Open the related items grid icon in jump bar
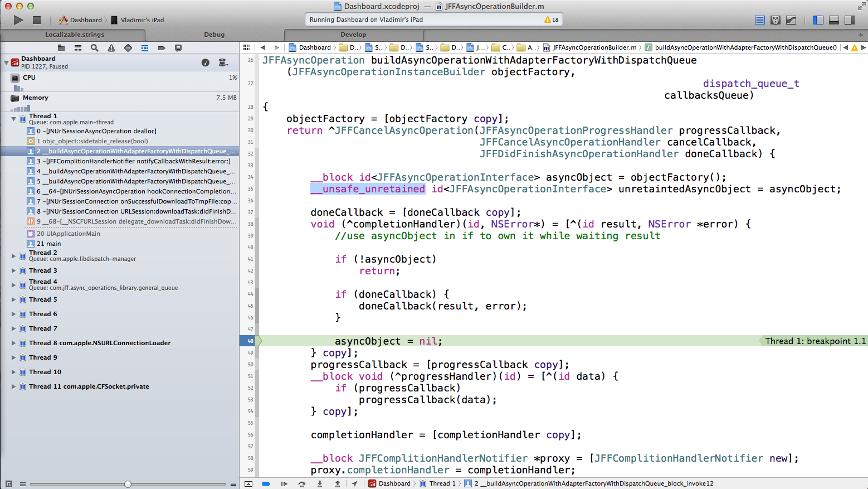Viewport: 868px width, 489px height. tap(247, 47)
